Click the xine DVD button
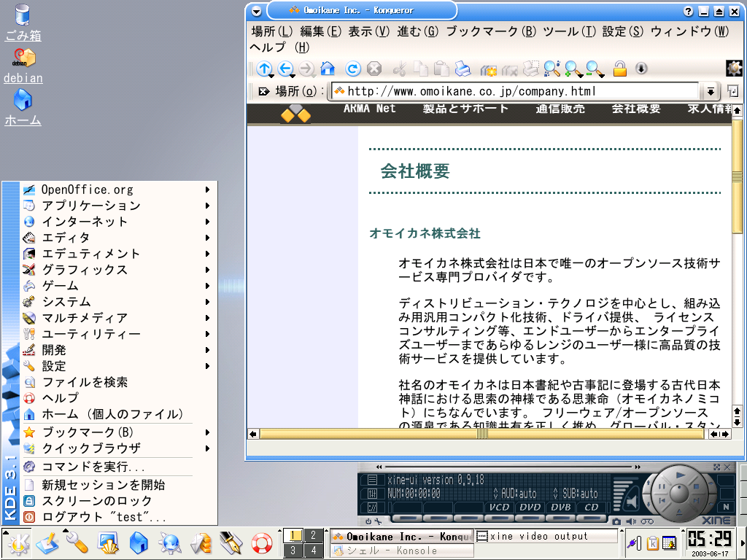 [530, 507]
